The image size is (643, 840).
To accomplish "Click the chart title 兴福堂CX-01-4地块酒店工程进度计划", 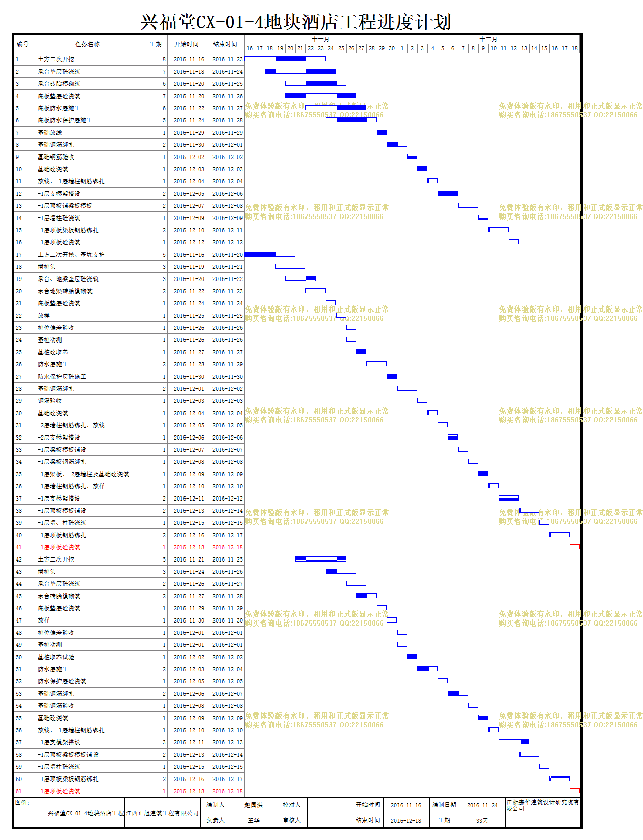I will 296,22.
